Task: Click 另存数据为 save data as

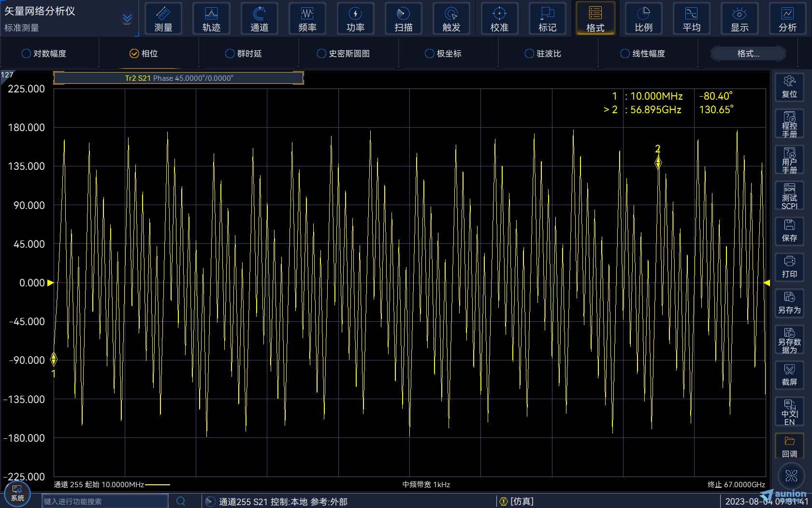Action: point(789,340)
